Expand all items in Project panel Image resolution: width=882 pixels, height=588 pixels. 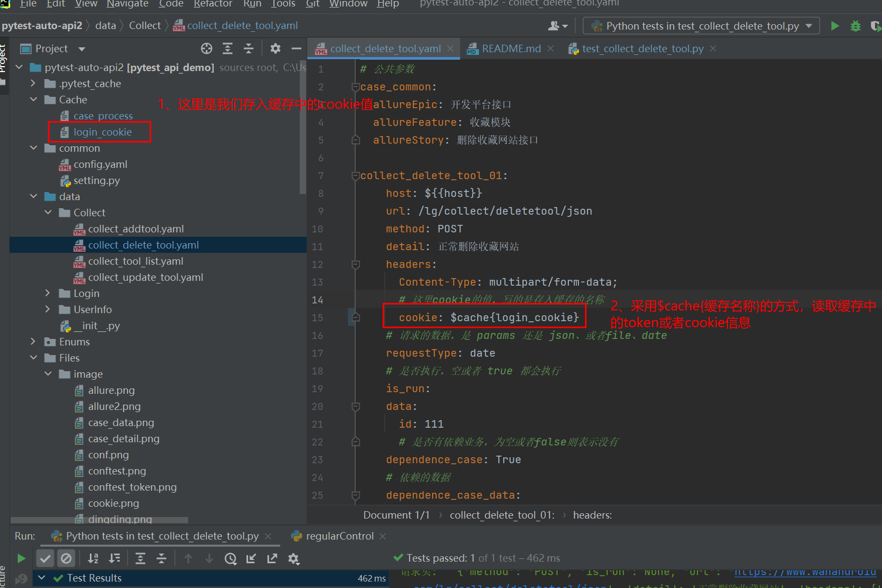[x=228, y=48]
